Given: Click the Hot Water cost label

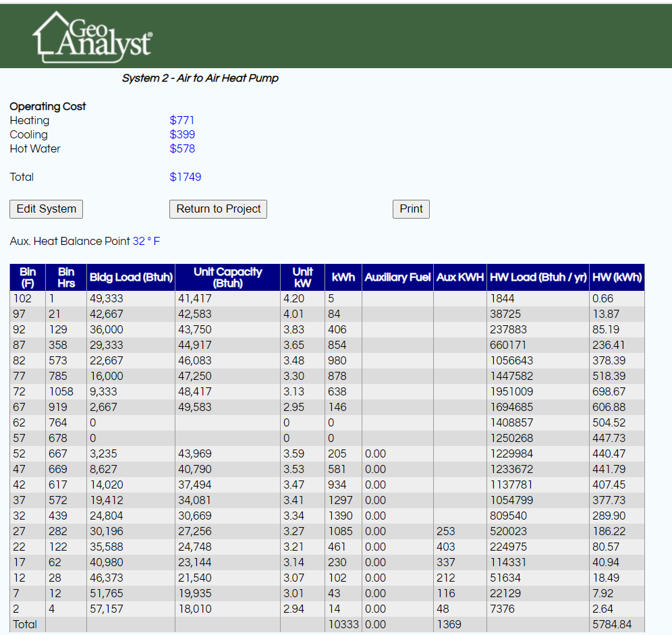Looking at the screenshot, I should 35,148.
